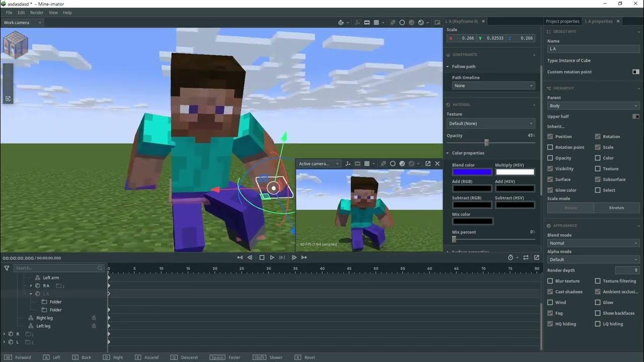
Task: Toggle the shaded view icon in the main viewport toolbar
Action: (412, 23)
